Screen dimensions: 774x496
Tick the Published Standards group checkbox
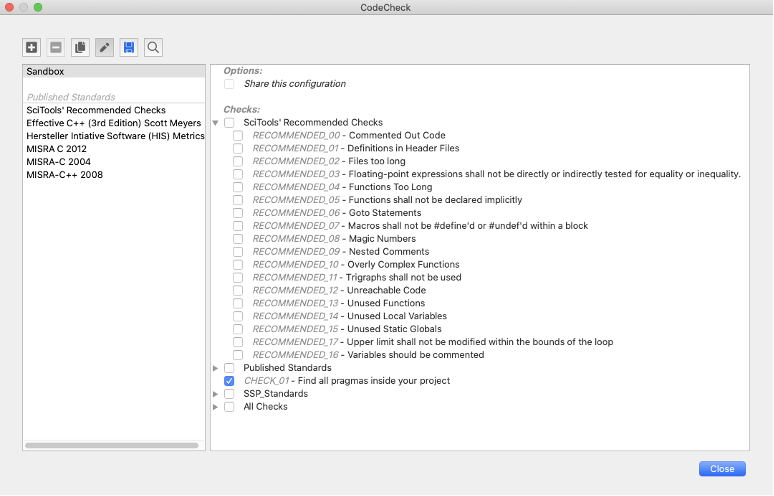point(229,368)
